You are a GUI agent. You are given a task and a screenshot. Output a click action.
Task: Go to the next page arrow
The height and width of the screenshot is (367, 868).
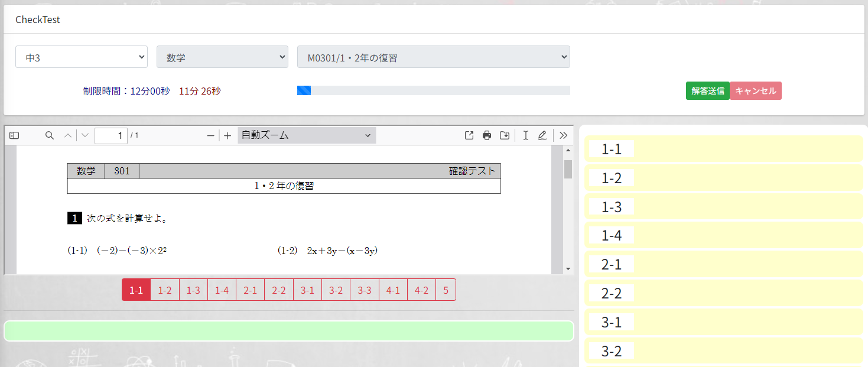coord(84,135)
